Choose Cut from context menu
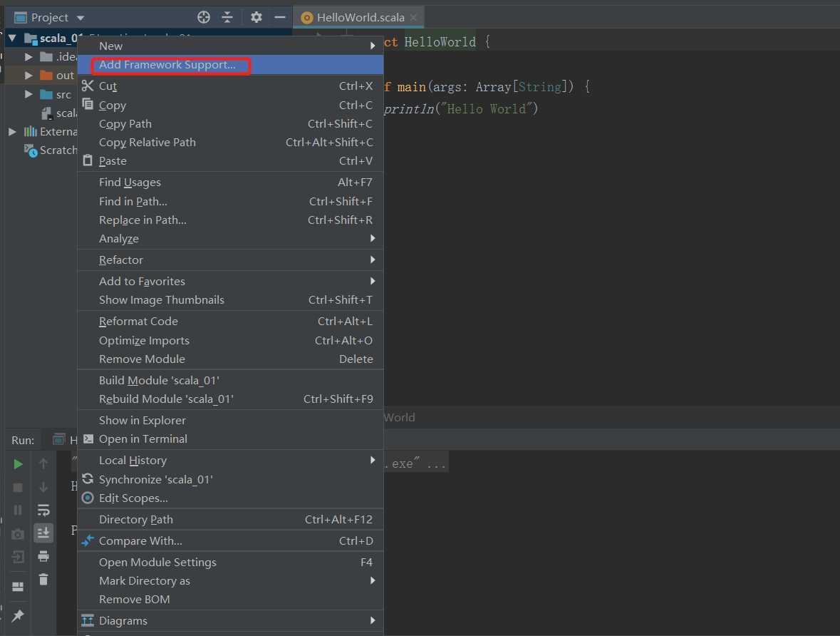Screen dimensions: 840x636 (230, 86)
